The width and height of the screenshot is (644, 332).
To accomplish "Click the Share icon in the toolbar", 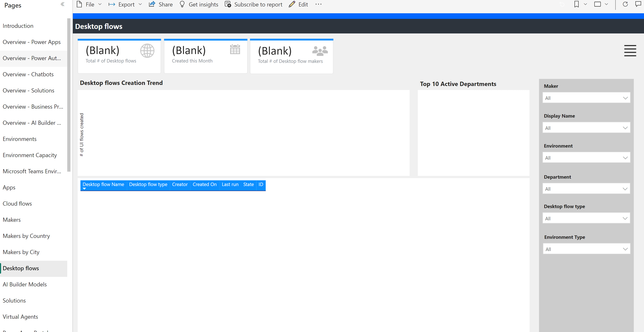I will pos(152,4).
